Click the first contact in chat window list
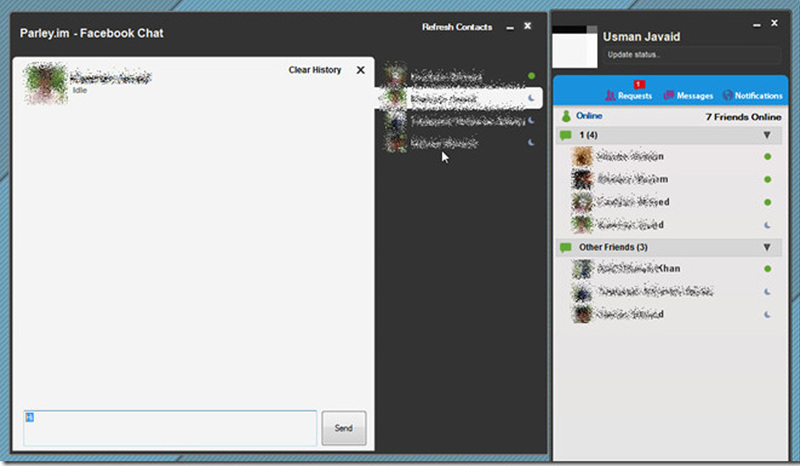The height and width of the screenshot is (466, 800). click(459, 76)
